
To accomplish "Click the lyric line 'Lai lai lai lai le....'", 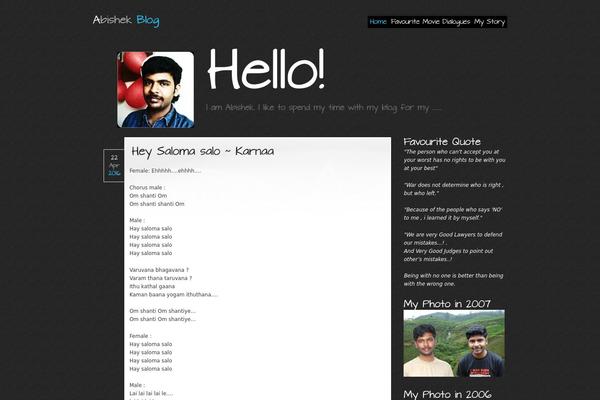I will coord(151,393).
